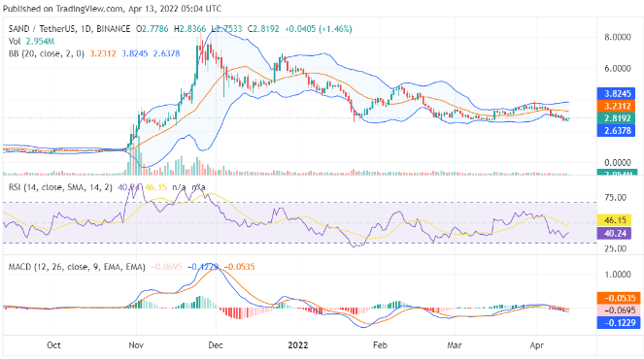
Task: Click the 75.00 RSI axis label
Action: click(615, 197)
